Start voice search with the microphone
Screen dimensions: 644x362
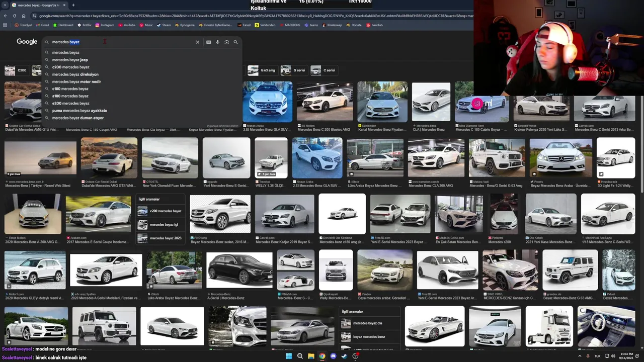(217, 42)
